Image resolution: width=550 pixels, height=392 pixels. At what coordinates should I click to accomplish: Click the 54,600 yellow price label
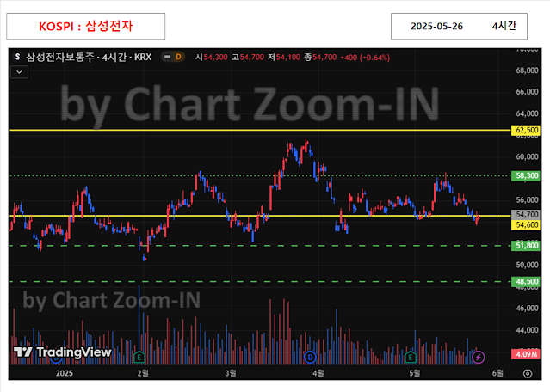point(526,225)
